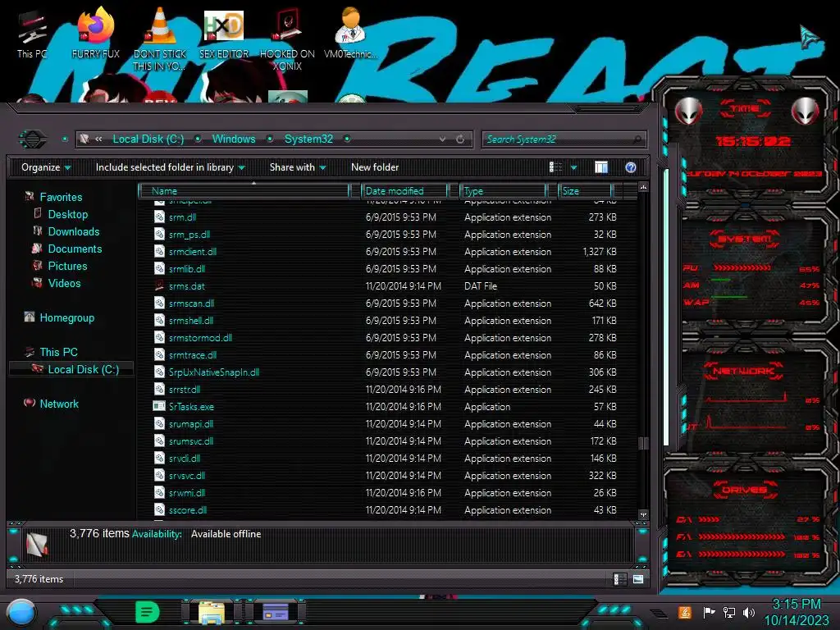Open the HOOKED ON XONIX desktop icon
840x630 pixels.
(x=287, y=39)
